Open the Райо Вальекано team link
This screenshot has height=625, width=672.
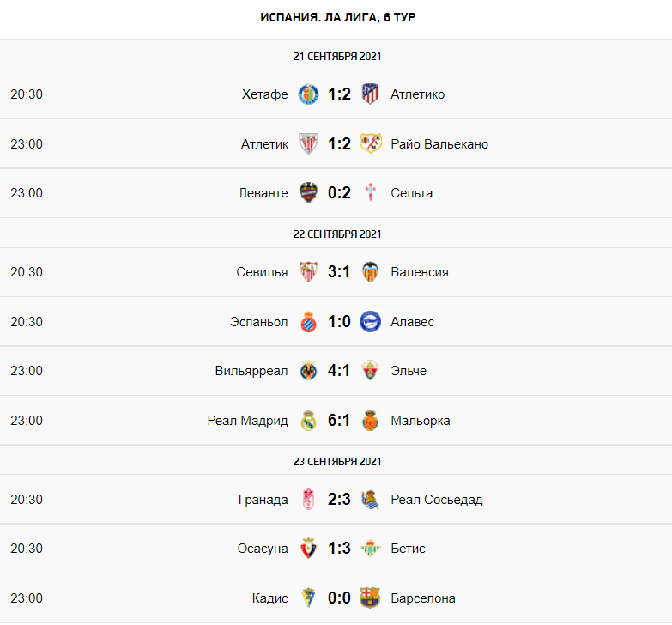(x=439, y=144)
